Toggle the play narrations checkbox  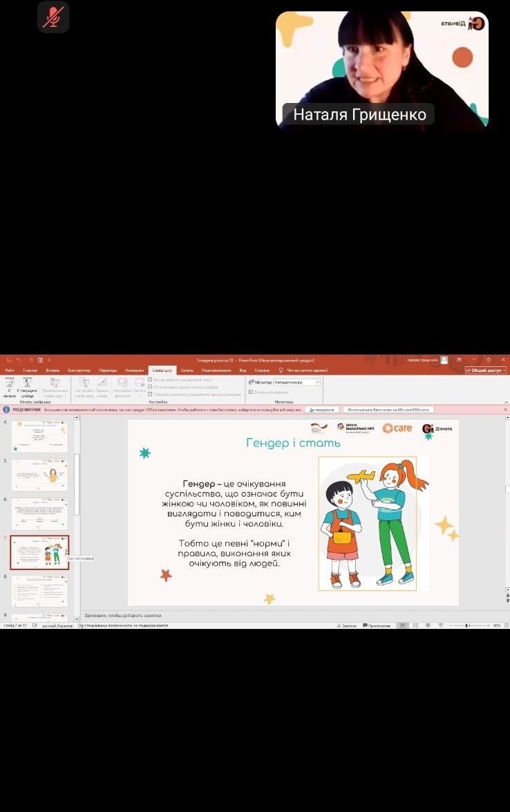pyautogui.click(x=150, y=380)
